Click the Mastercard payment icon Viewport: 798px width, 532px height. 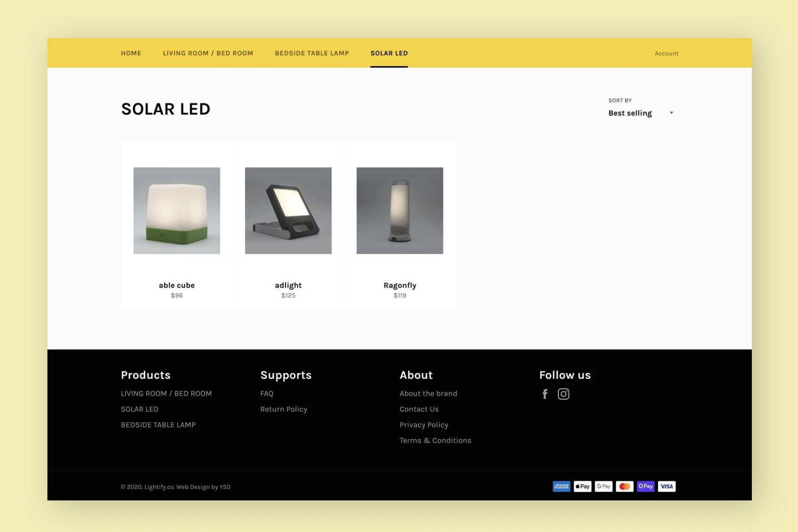(x=625, y=486)
